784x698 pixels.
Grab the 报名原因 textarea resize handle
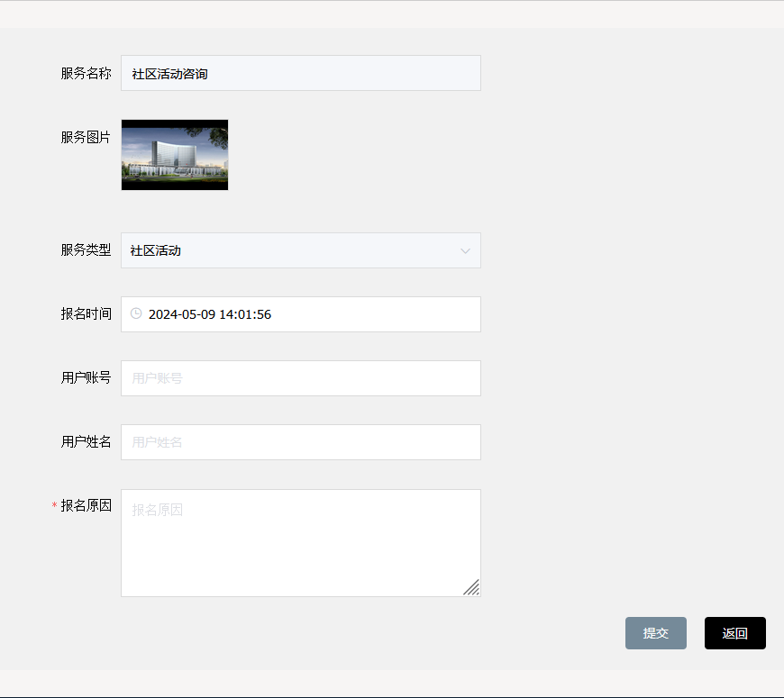pos(471,587)
